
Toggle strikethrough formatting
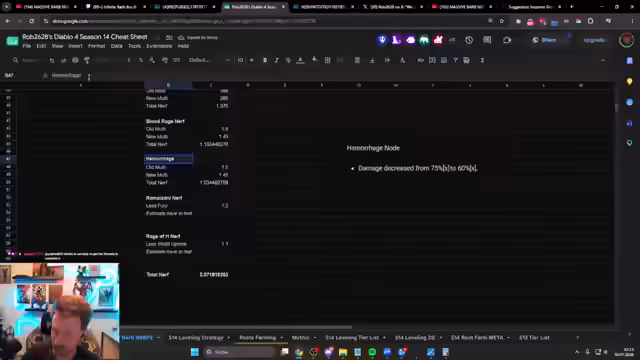coord(288,60)
